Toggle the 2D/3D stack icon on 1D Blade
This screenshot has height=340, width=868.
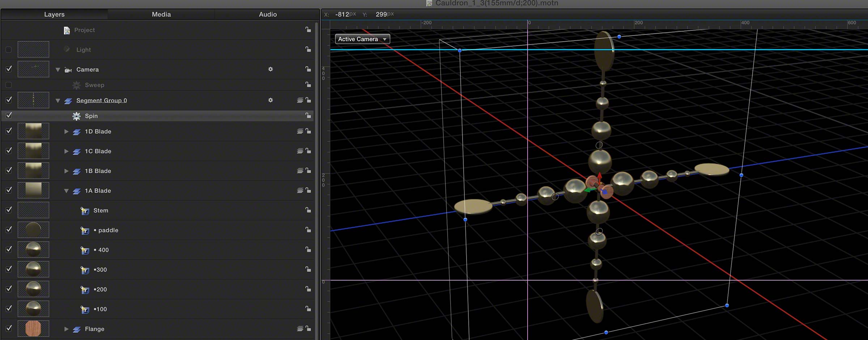click(x=300, y=131)
